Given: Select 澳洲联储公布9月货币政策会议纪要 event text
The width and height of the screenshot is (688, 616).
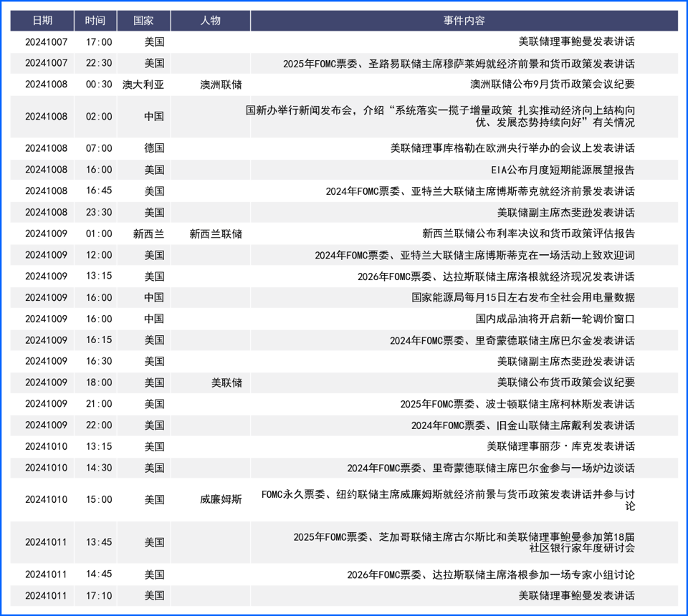Looking at the screenshot, I should [553, 85].
